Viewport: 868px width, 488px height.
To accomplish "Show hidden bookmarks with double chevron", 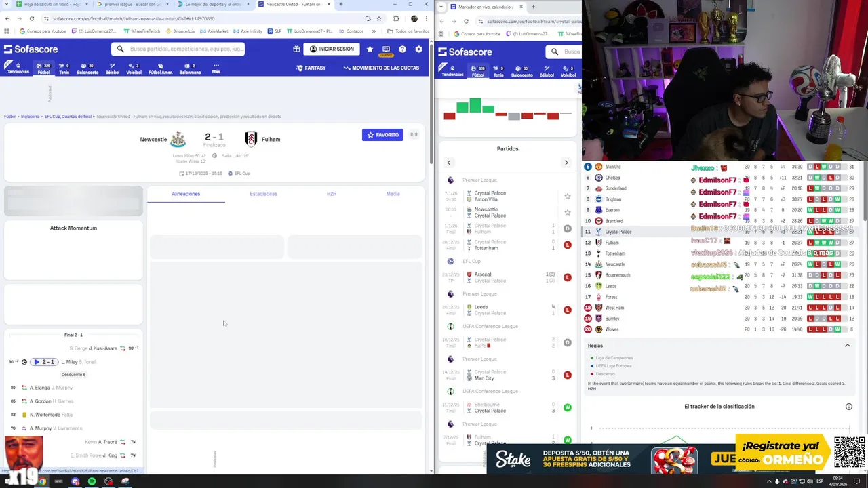I will click(373, 31).
